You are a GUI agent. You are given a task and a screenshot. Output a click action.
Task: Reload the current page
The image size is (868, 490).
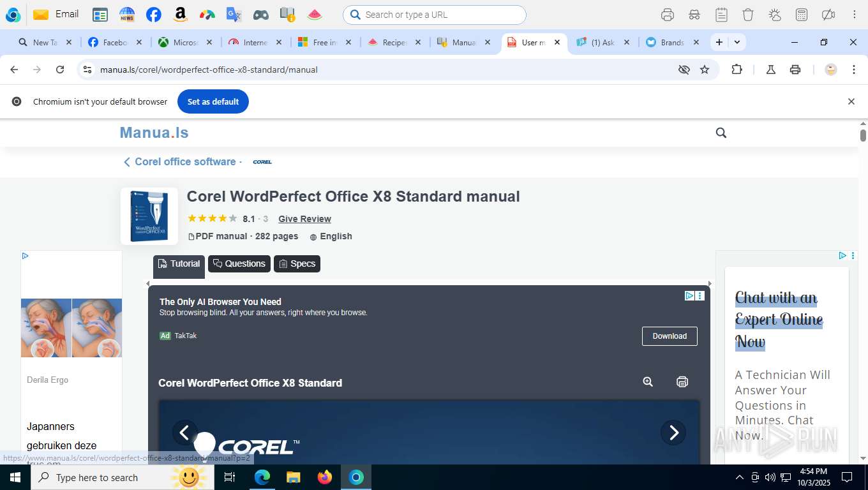[x=60, y=70]
